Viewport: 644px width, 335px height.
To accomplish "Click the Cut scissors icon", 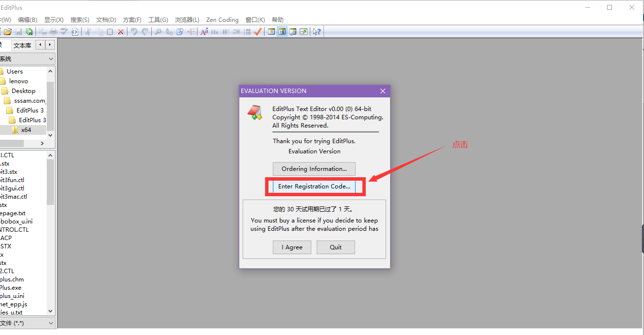I will (88, 32).
